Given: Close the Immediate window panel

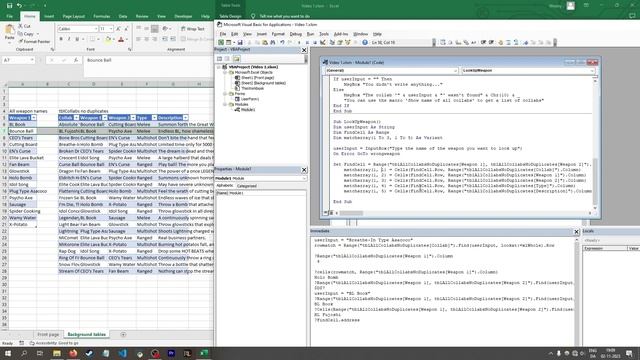Looking at the screenshot, I should pos(576,231).
